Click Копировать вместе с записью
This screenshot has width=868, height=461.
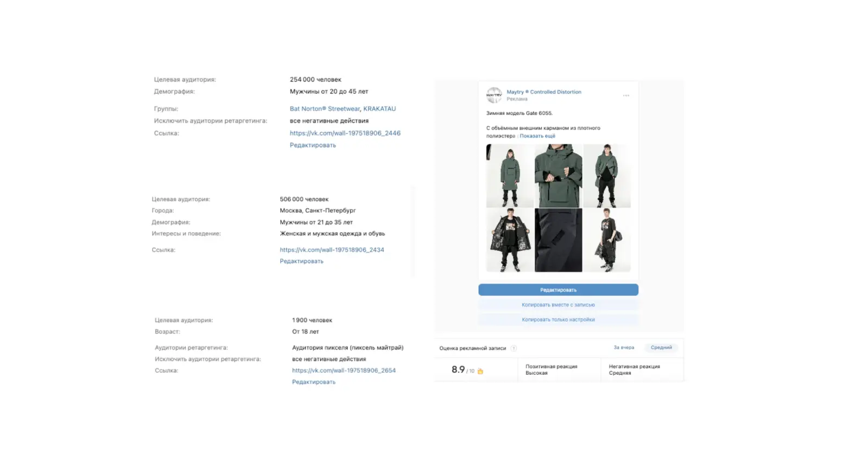[x=558, y=305]
